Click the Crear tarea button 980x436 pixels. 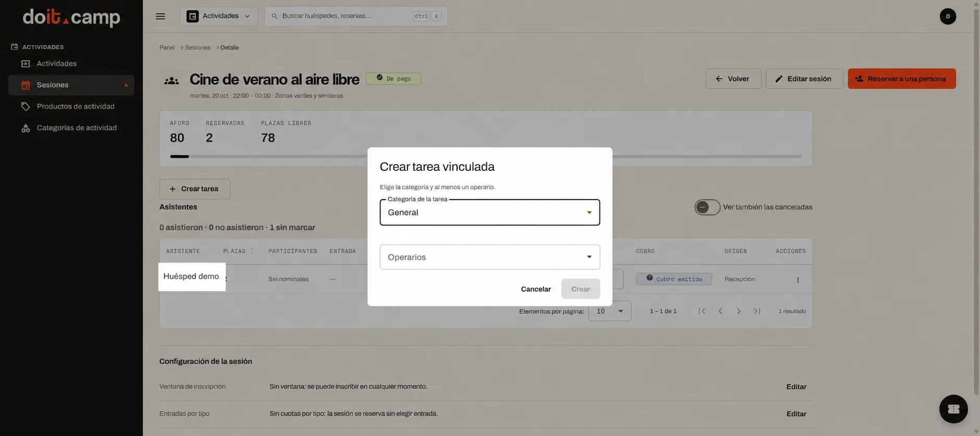click(x=195, y=189)
